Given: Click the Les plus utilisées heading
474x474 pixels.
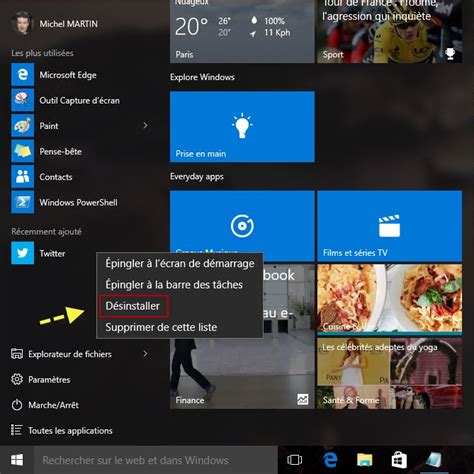Looking at the screenshot, I should click(x=42, y=53).
